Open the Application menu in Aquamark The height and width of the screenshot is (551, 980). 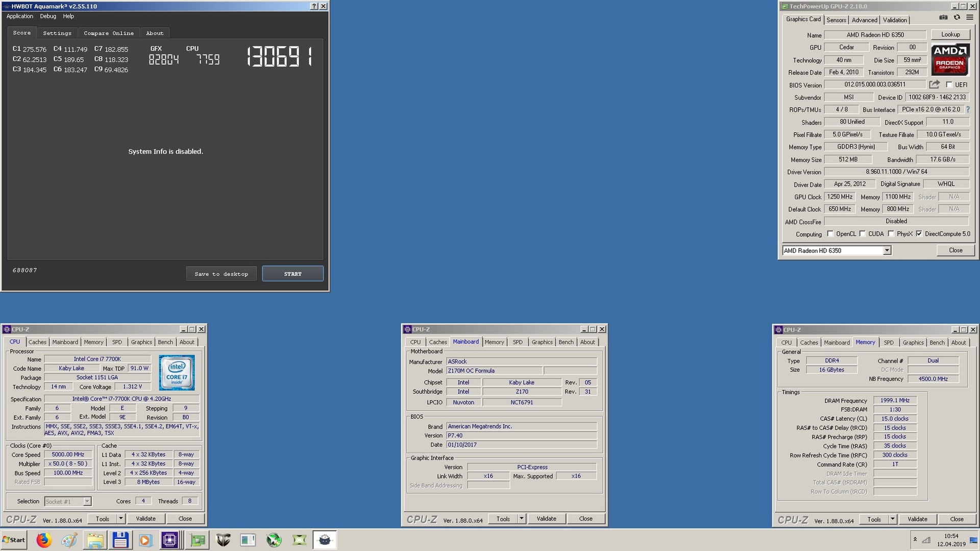(x=19, y=16)
